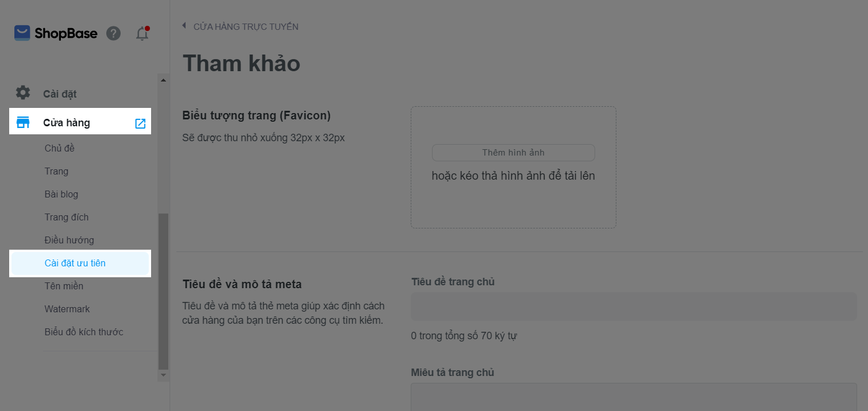Open the help question mark icon
Screen dimensions: 868x411
coord(114,33)
